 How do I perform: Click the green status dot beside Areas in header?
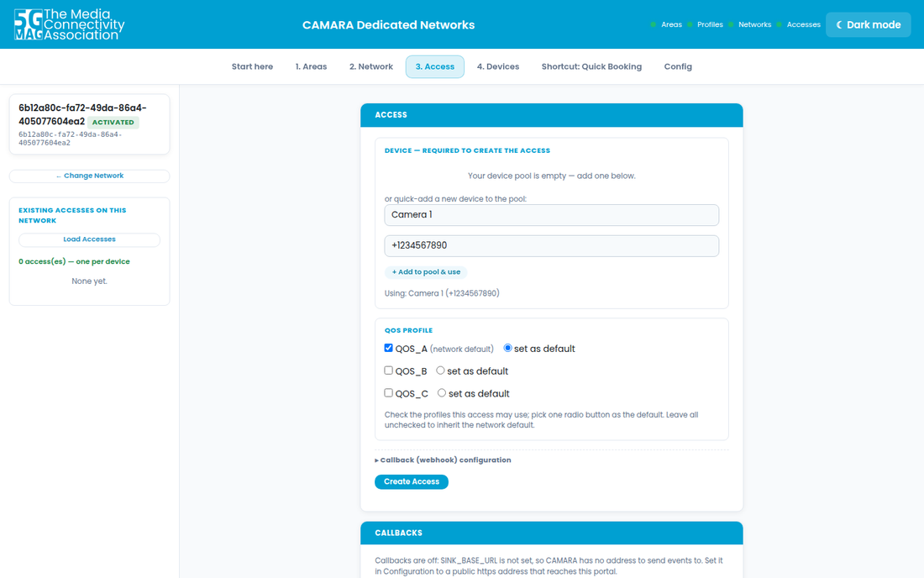tap(653, 24)
